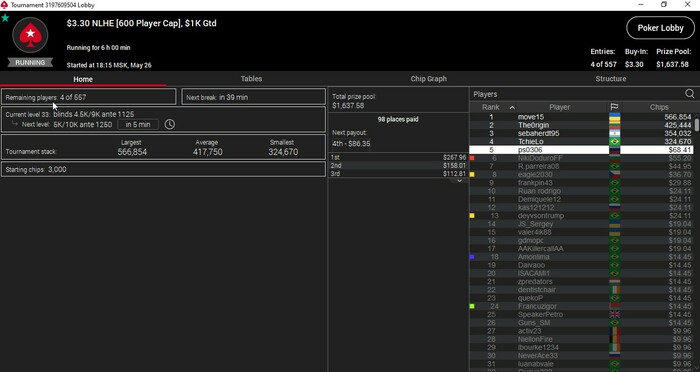Select highlighted player ps0306
Screen dimensions: 700x372
tap(581, 150)
